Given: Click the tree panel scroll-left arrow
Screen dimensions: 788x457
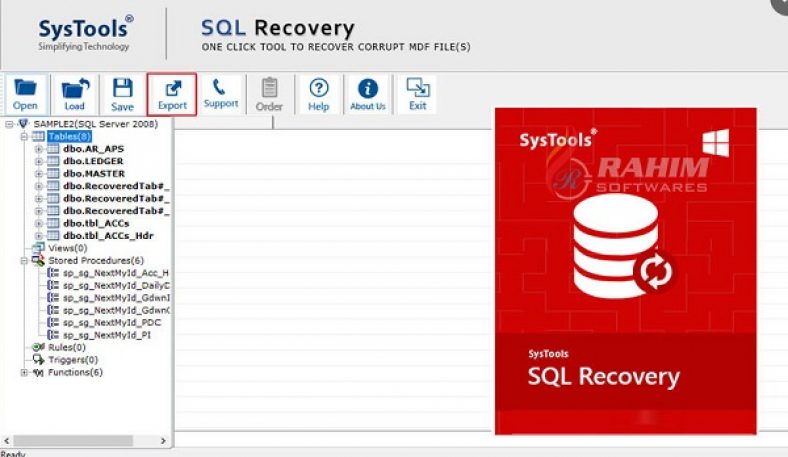Looking at the screenshot, I should (7, 440).
